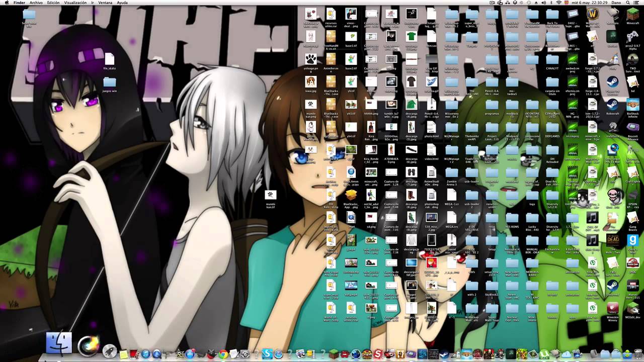The image size is (644, 362).
Task: Open The Walking Dead game icon
Action: pos(612,240)
